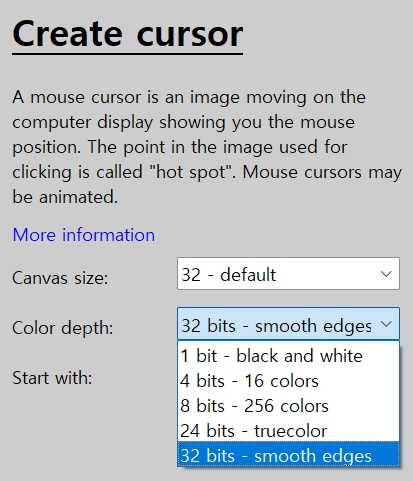Screen dimensions: 413x481
Task: Click the Color depth: label
Action: (63, 328)
